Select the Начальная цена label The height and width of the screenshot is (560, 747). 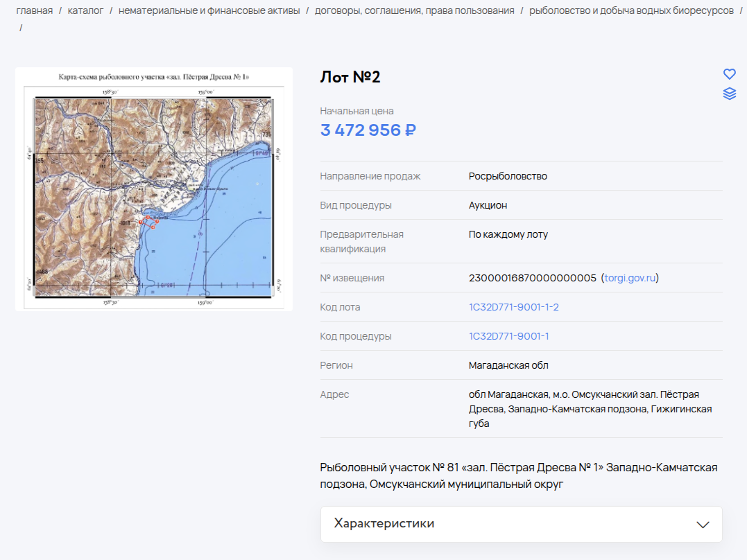point(357,111)
